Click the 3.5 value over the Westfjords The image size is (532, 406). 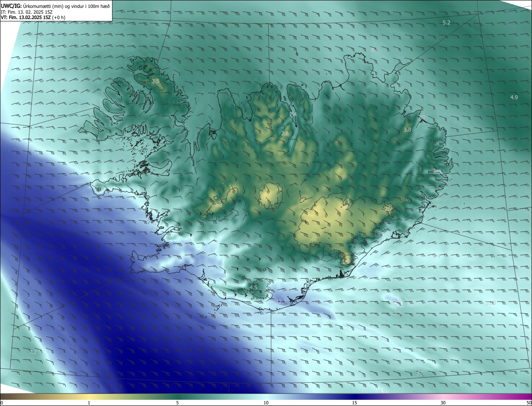[x=155, y=81]
